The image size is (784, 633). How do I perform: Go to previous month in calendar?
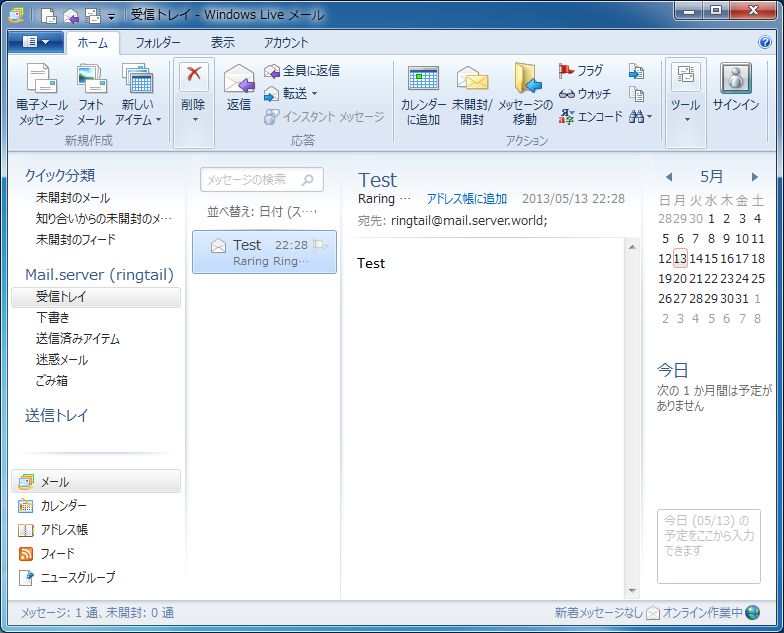tap(669, 177)
